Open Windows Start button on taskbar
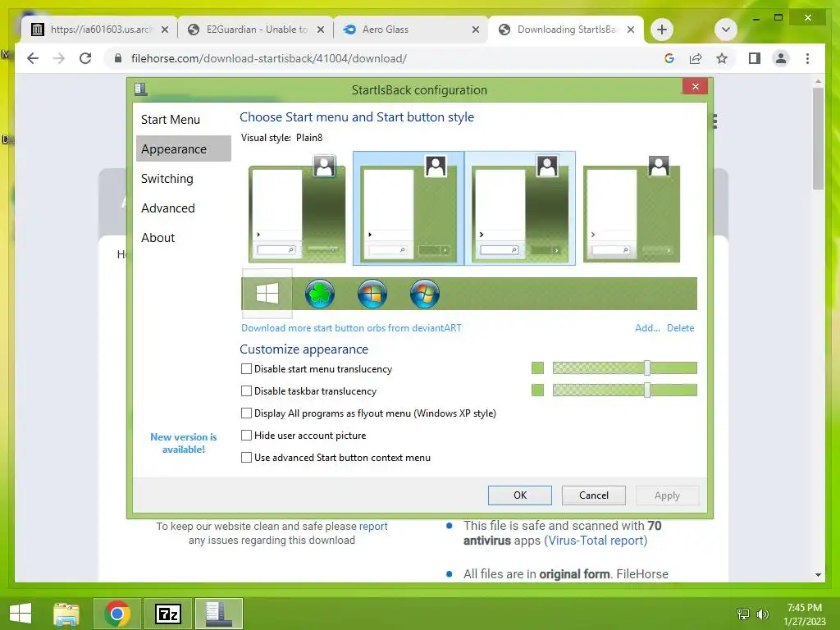 point(21,614)
